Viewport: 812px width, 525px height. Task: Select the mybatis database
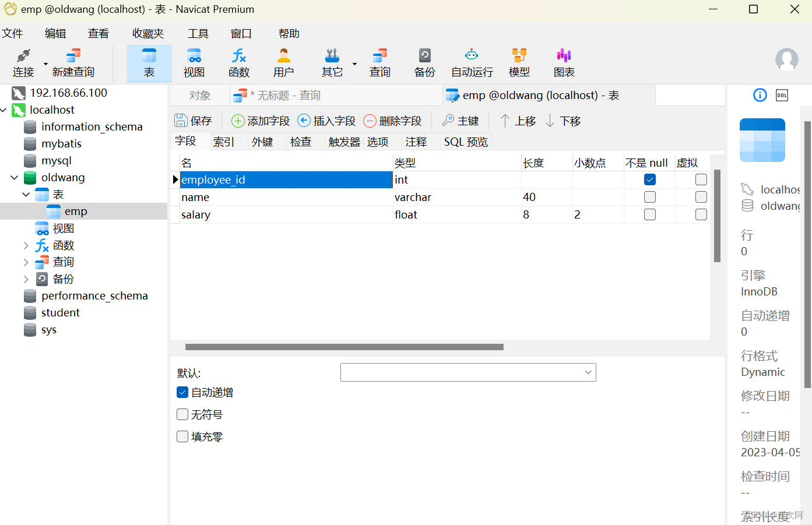61,143
